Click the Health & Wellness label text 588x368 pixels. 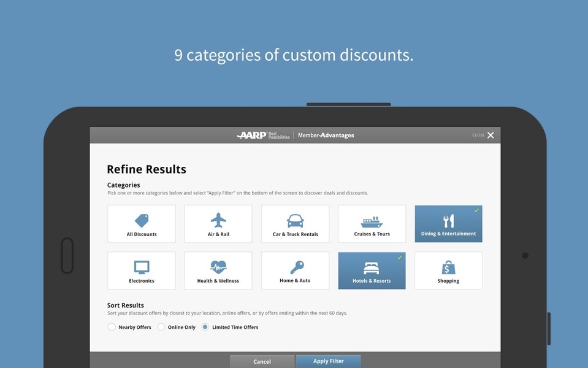(218, 280)
